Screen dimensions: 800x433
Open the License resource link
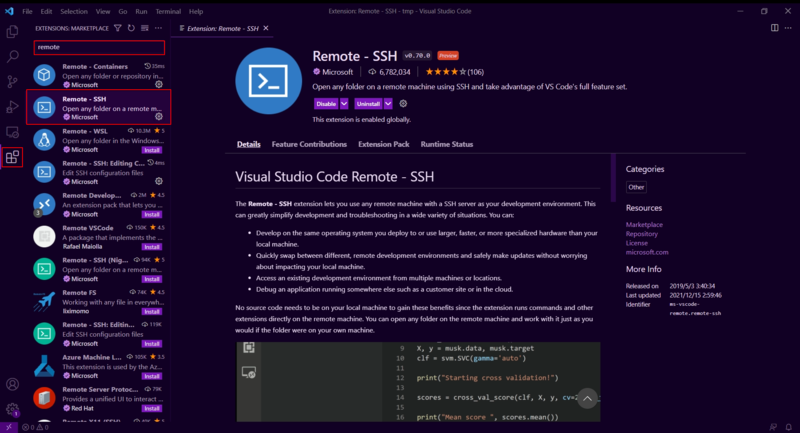637,243
